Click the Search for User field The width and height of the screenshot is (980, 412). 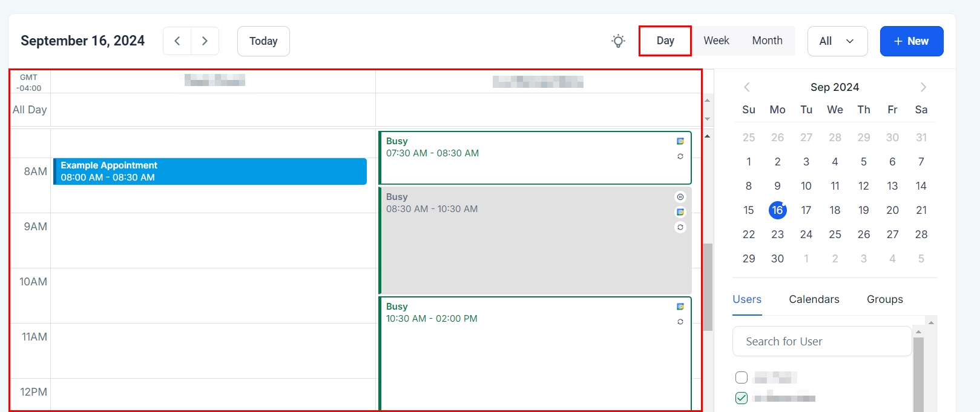click(x=822, y=342)
